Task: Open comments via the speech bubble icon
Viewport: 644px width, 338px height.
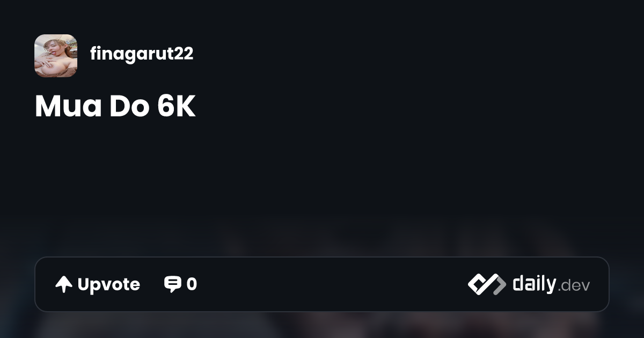Action: pyautogui.click(x=172, y=284)
